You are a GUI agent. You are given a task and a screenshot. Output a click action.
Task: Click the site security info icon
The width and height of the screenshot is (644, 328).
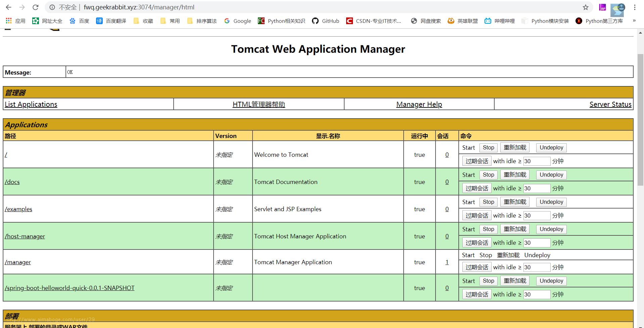(x=52, y=7)
